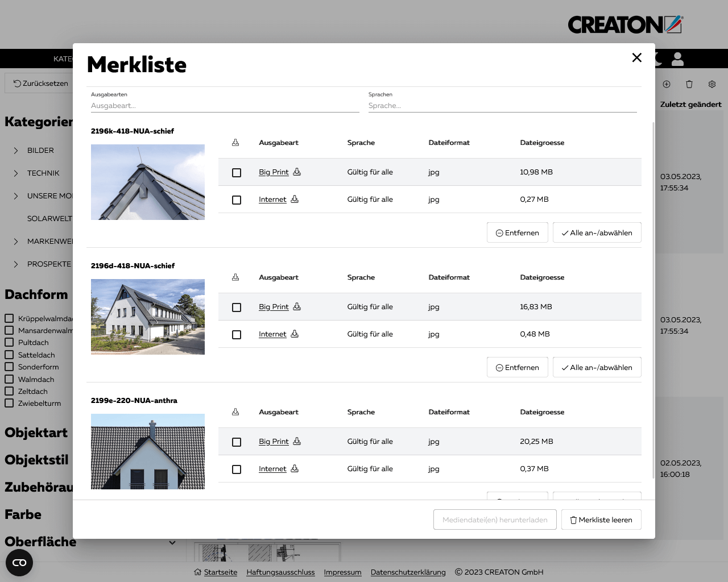Expand the Oberfläche filter section
Image resolution: width=728 pixels, height=582 pixels.
[172, 542]
